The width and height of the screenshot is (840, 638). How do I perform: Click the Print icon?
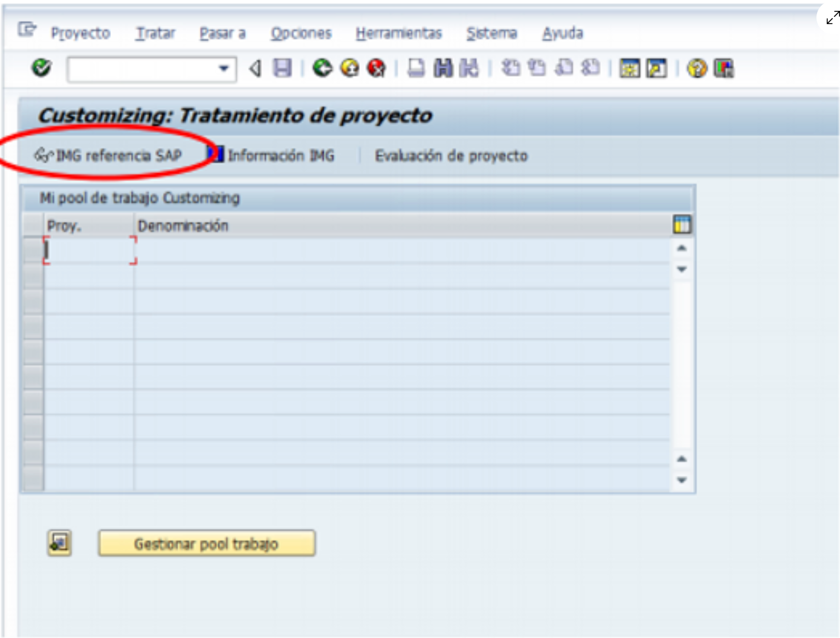pos(416,68)
